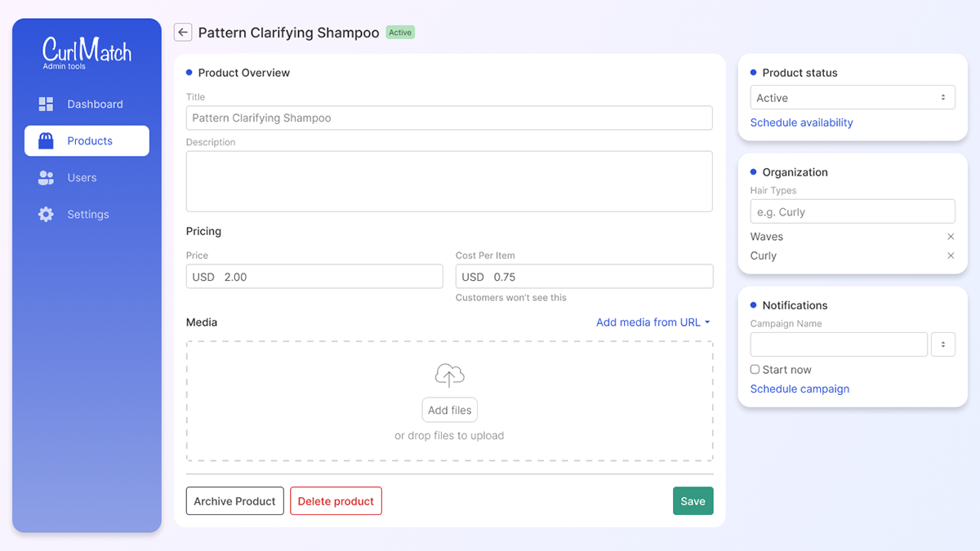Viewport: 980px width, 551px height.
Task: Click the Archive Product button
Action: pyautogui.click(x=235, y=501)
